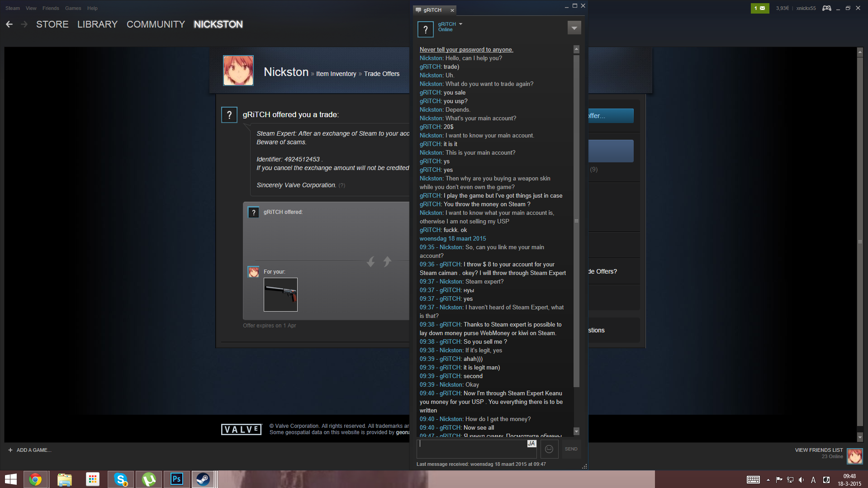
Task: Open the inbox notification envelope icon
Action: 759,8
